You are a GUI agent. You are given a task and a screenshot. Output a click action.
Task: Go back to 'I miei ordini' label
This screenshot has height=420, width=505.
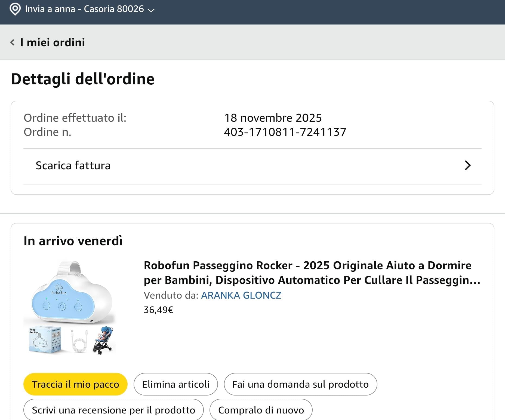click(x=53, y=42)
